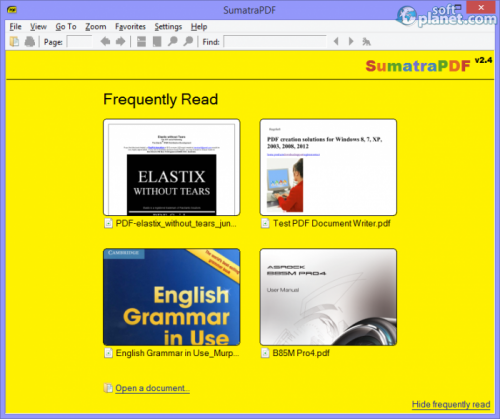Go to next page arrow
The height and width of the screenshot is (419, 500).
pos(120,42)
